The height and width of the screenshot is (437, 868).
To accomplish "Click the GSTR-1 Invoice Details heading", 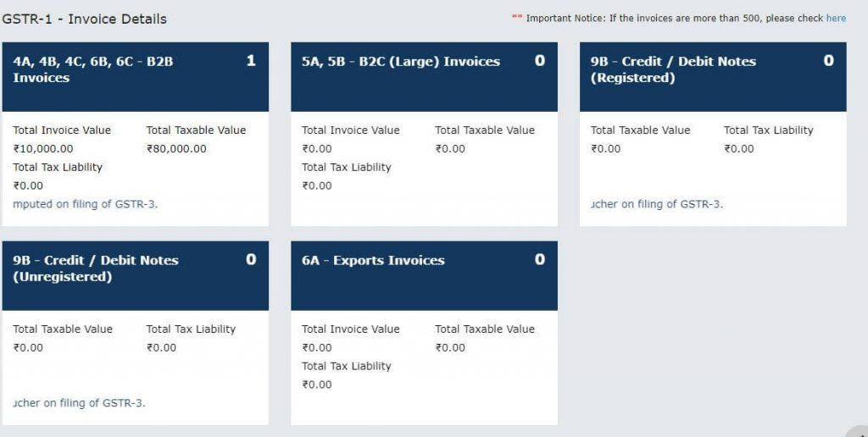I will click(85, 19).
